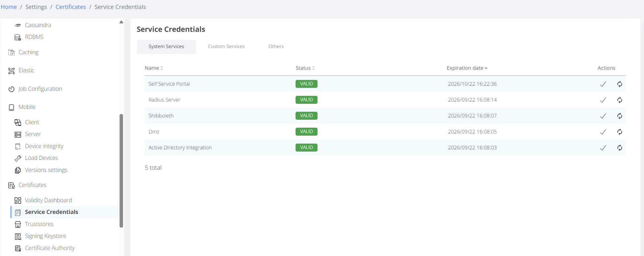Toggle Expiration date sort order
The image size is (644, 256).
[467, 68]
